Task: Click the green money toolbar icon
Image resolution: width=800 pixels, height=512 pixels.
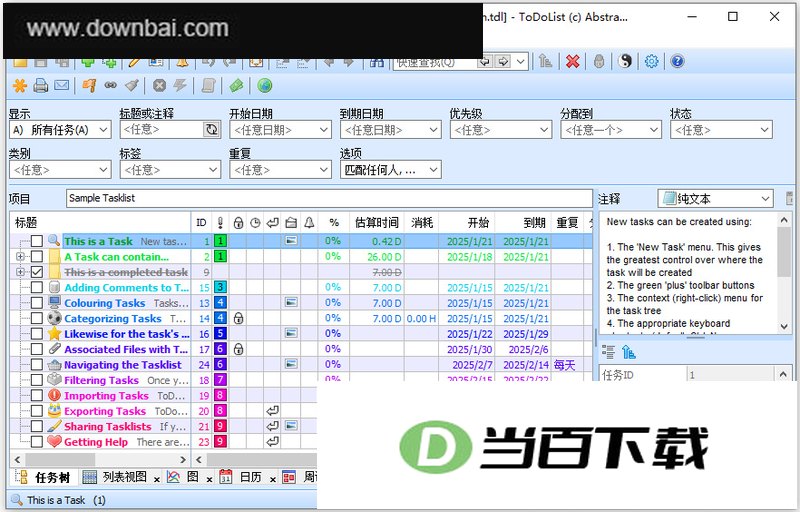Action: [x=236, y=86]
